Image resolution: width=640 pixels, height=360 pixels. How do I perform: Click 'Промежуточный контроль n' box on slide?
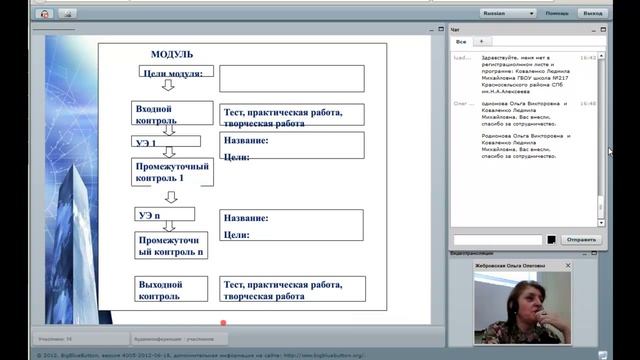point(171,245)
